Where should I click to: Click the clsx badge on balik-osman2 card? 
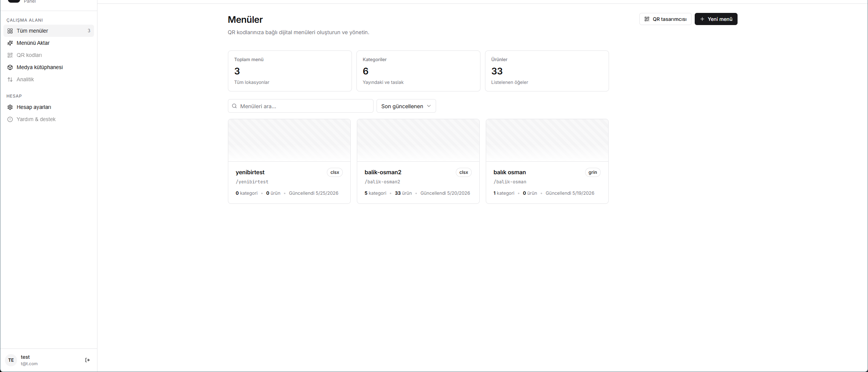point(464,172)
